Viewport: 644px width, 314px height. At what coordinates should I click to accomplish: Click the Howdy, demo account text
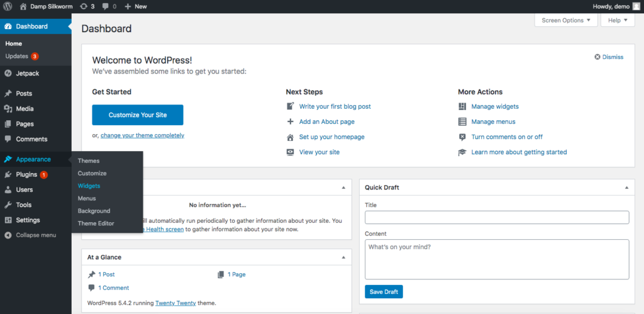611,6
